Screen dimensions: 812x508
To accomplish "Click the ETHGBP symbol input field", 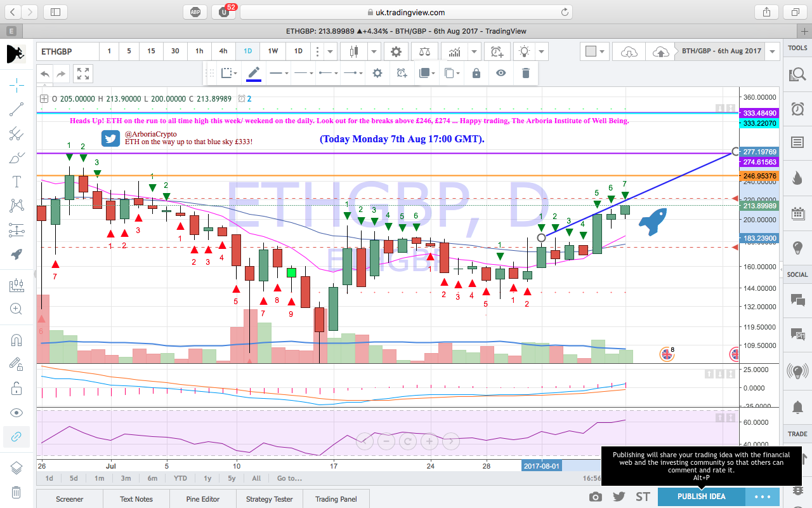I will (x=68, y=51).
